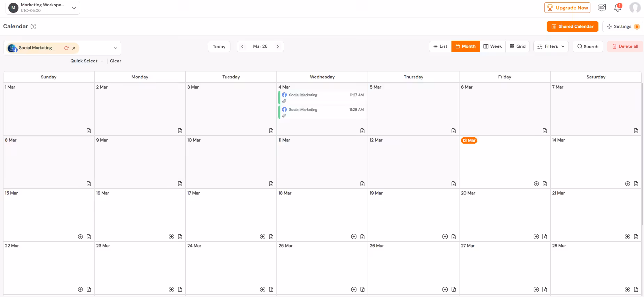Switch to Week view
644x297 pixels.
point(493,46)
